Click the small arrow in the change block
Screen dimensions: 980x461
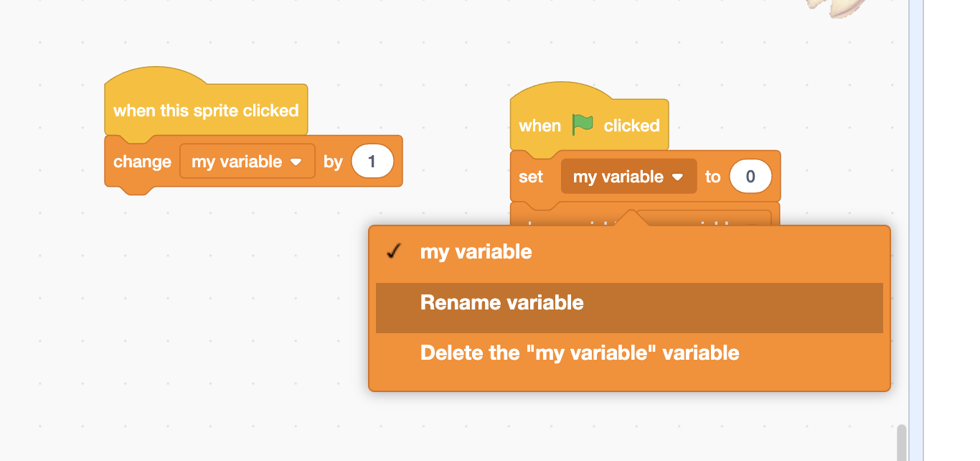point(296,162)
